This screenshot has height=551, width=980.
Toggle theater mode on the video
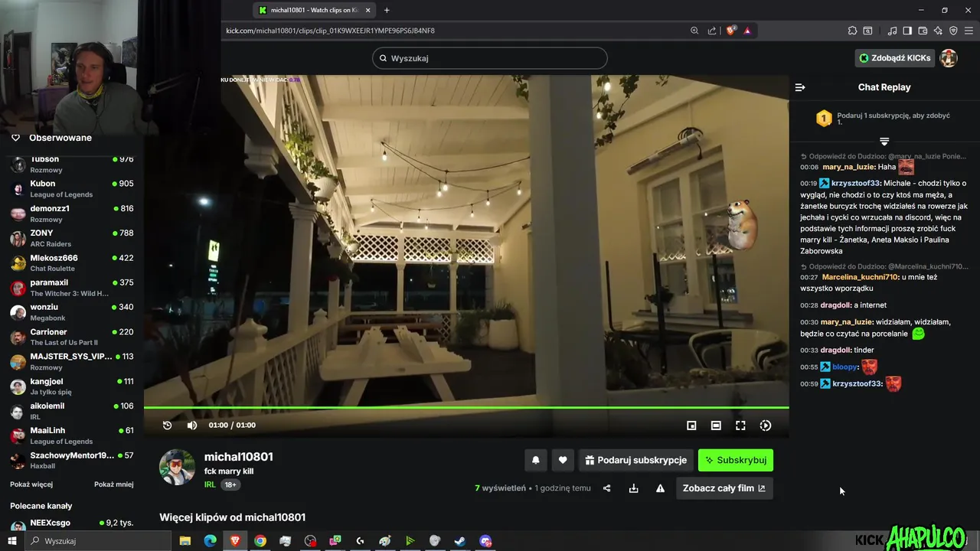[716, 425]
